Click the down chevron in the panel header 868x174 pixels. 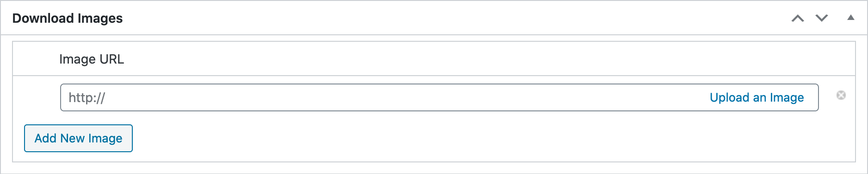822,18
